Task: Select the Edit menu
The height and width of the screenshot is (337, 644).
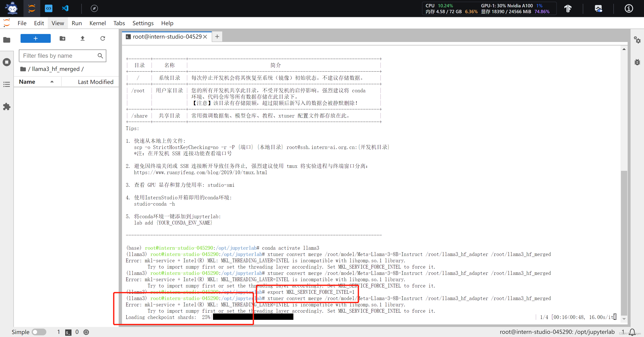Action: coord(38,23)
